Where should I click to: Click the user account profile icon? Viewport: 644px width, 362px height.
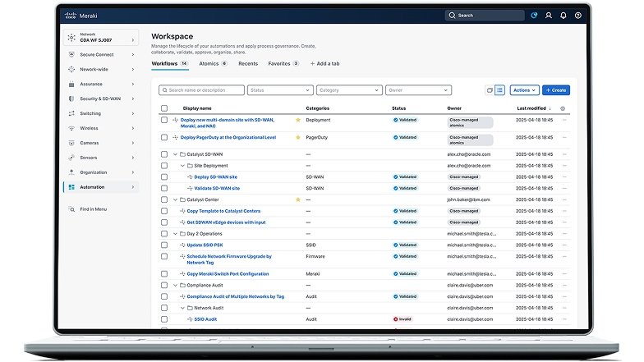click(x=549, y=15)
